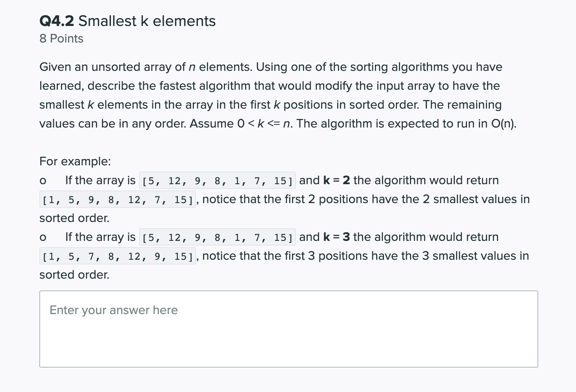Click the 'Q4.2 Smallest k elements' heading
Viewport: 576px width, 392px height.
pos(127,21)
